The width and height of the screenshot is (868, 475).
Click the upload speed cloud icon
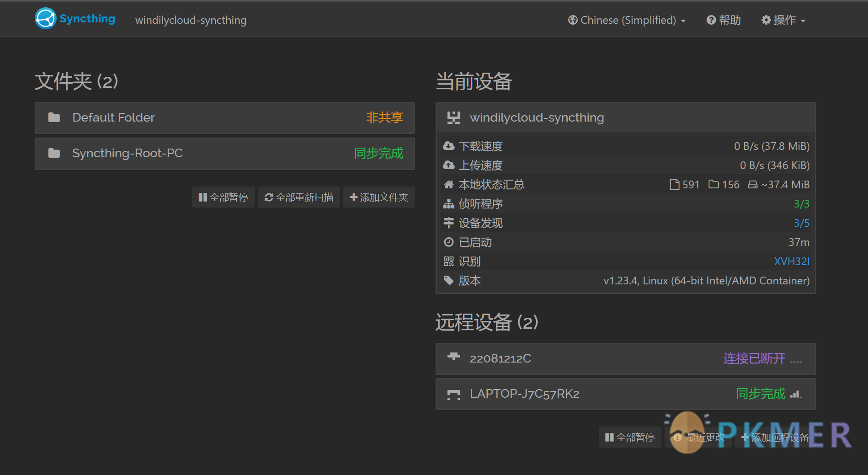[449, 165]
